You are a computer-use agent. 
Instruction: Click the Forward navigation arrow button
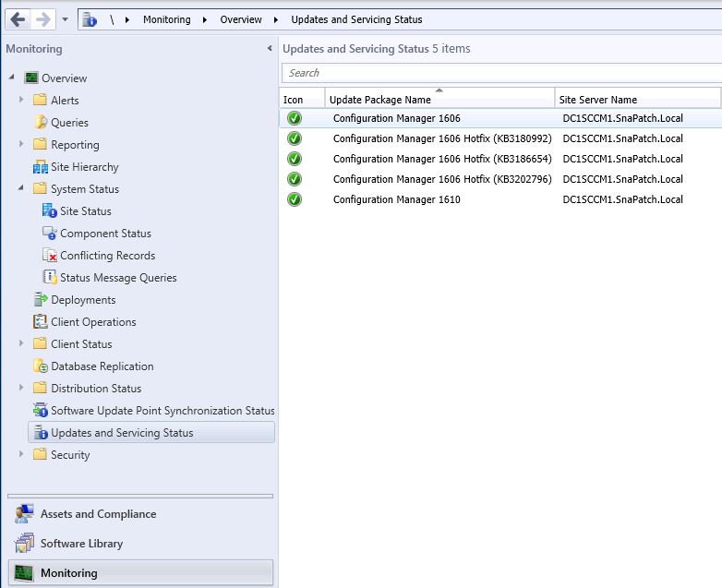coord(43,19)
